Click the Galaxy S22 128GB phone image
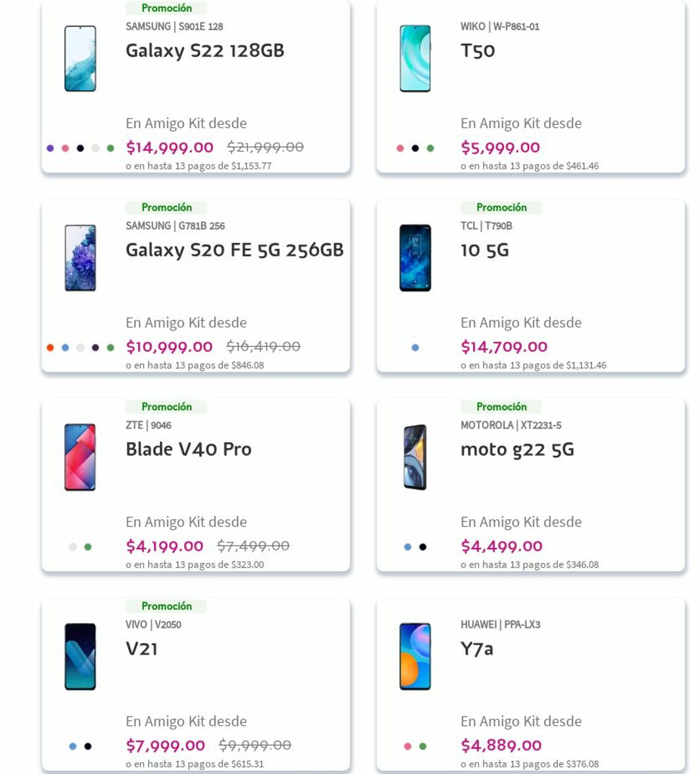700x774 pixels. (x=80, y=58)
